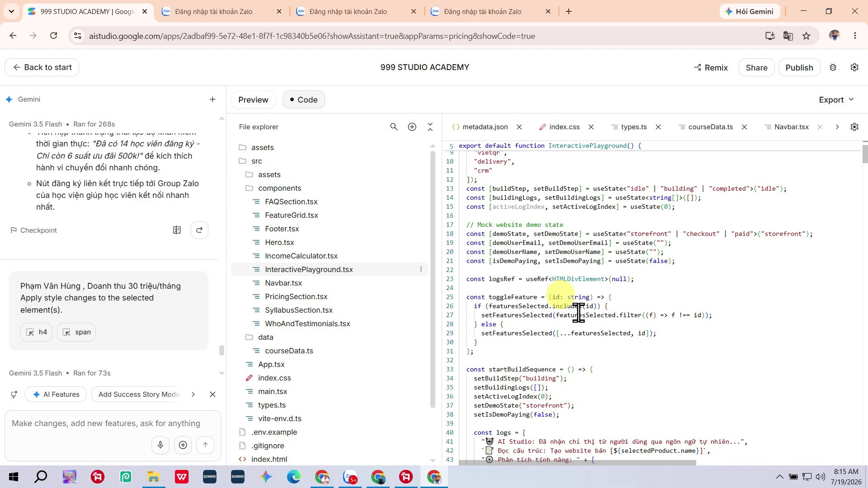The width and height of the screenshot is (868, 488).
Task: Open editor settings gear beside tabs
Action: point(854,127)
